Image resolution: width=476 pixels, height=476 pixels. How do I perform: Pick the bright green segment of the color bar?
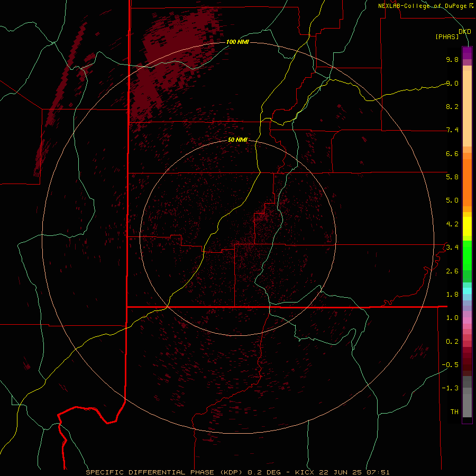point(467,255)
